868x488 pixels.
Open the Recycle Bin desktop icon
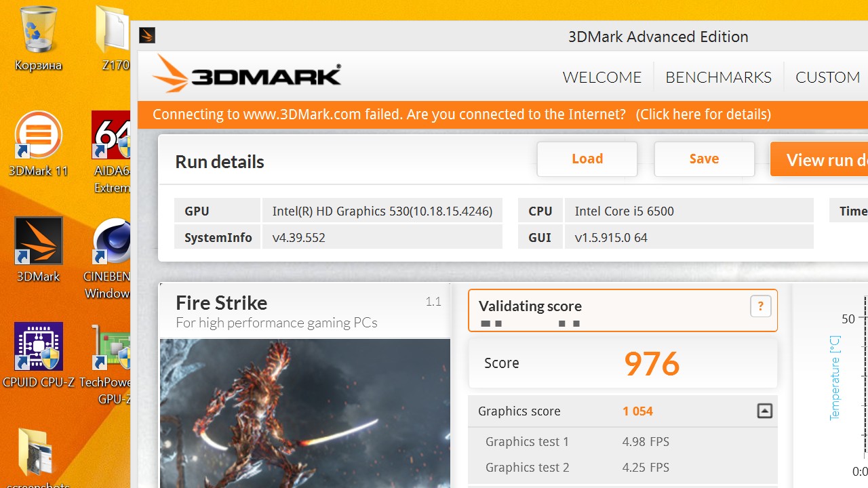coord(38,38)
